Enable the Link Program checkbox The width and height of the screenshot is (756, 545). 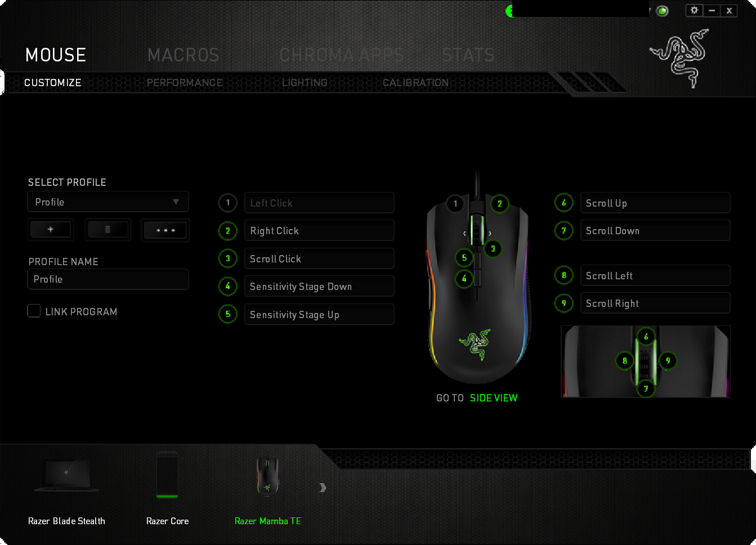point(34,311)
